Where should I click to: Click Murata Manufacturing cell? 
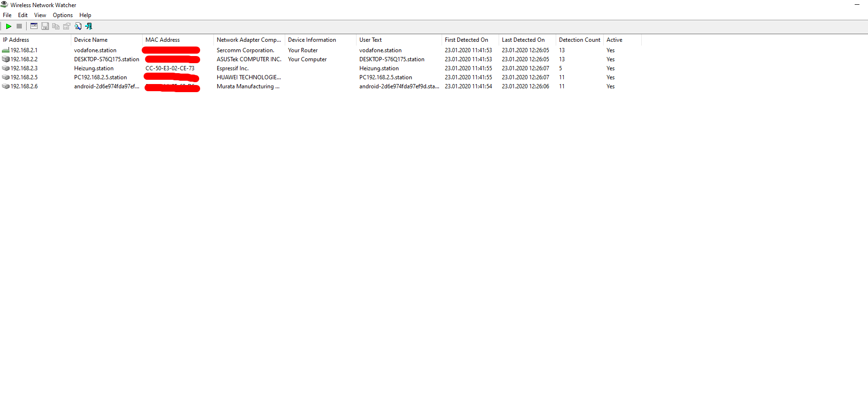[248, 86]
